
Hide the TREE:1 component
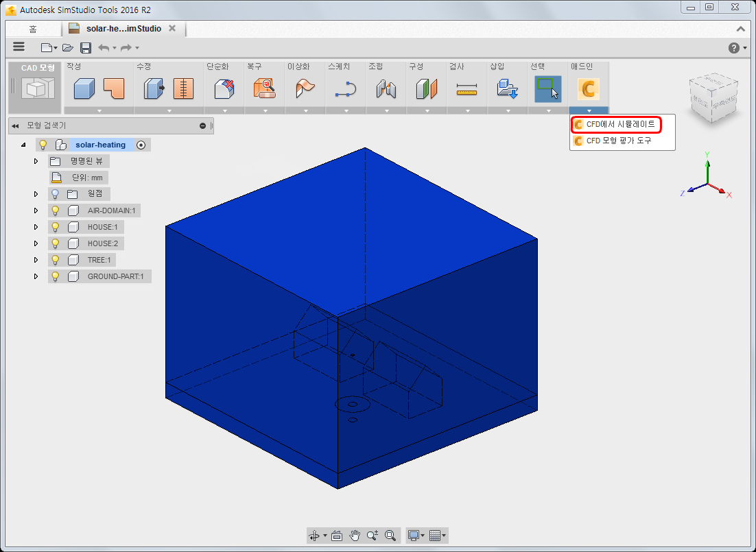56,260
